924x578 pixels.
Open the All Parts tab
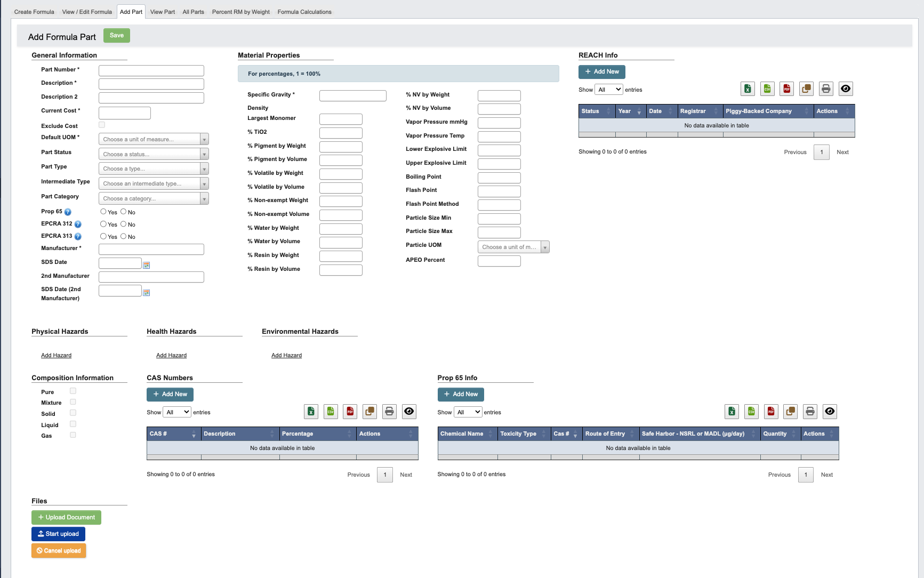tap(194, 12)
